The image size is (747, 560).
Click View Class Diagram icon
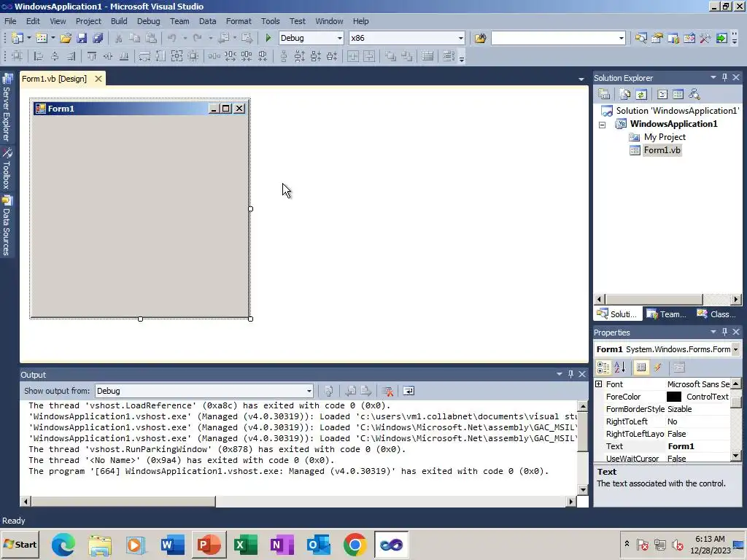[694, 94]
